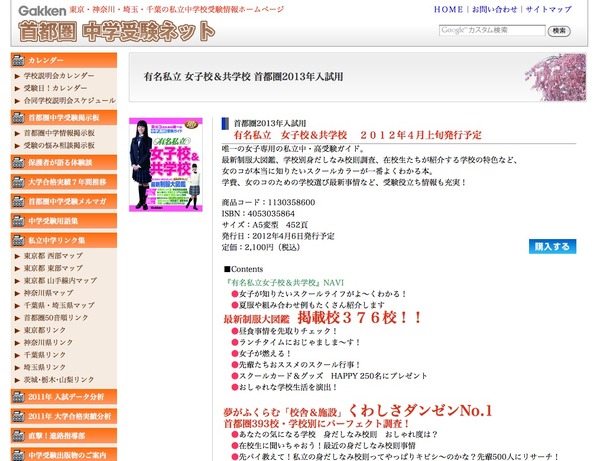Click the 女子校&共学校 book cover image
600x461 pixels.
coord(166,165)
